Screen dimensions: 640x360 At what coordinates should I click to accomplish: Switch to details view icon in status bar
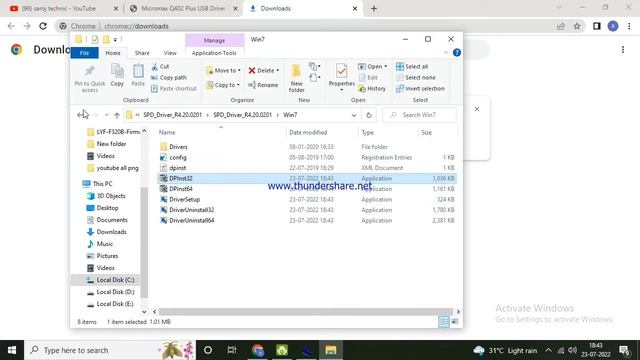pyautogui.click(x=444, y=322)
